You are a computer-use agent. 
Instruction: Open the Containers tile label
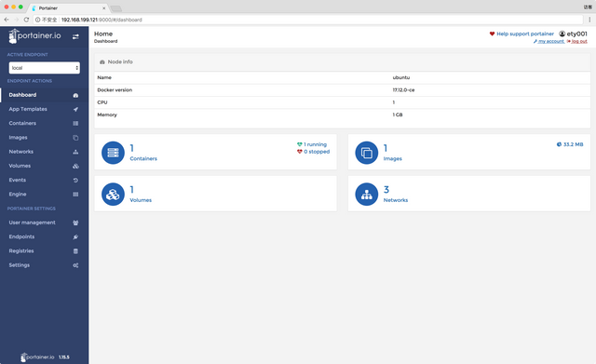point(143,158)
